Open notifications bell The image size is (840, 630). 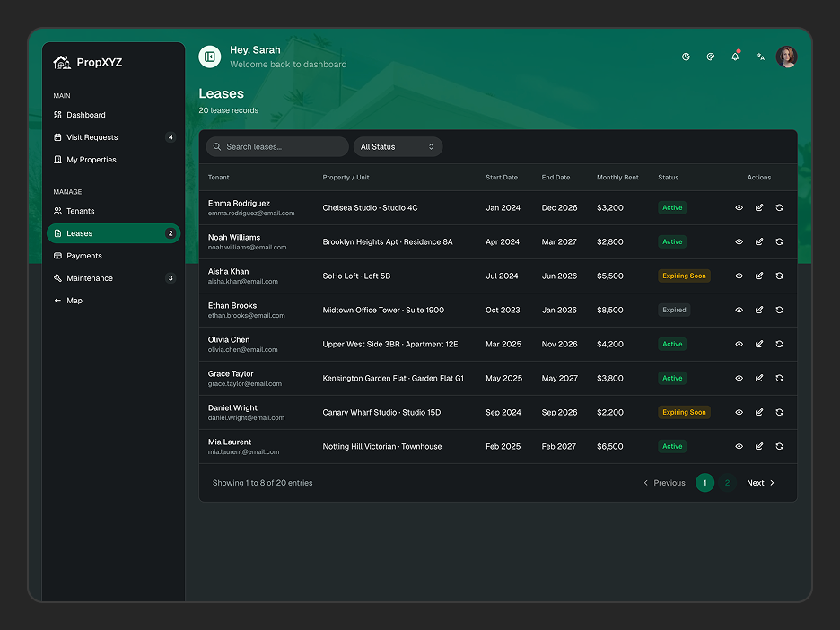click(x=735, y=57)
